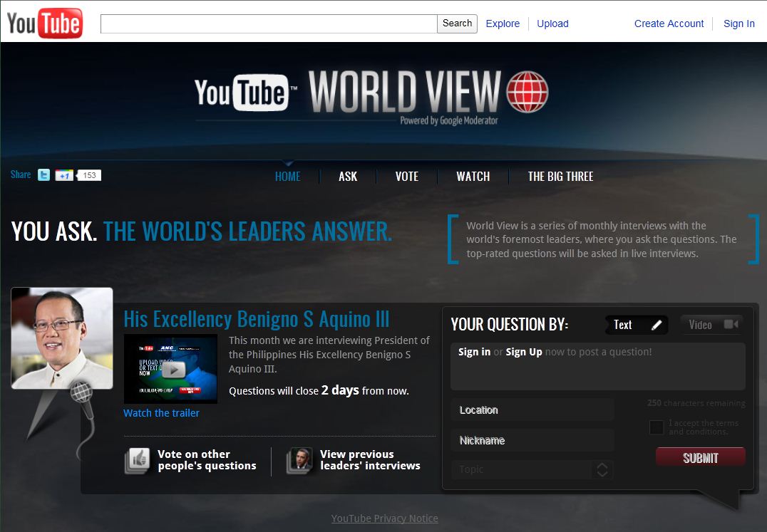Go to the WATCH tab
Image resolution: width=767 pixels, height=532 pixels.
coord(473,177)
